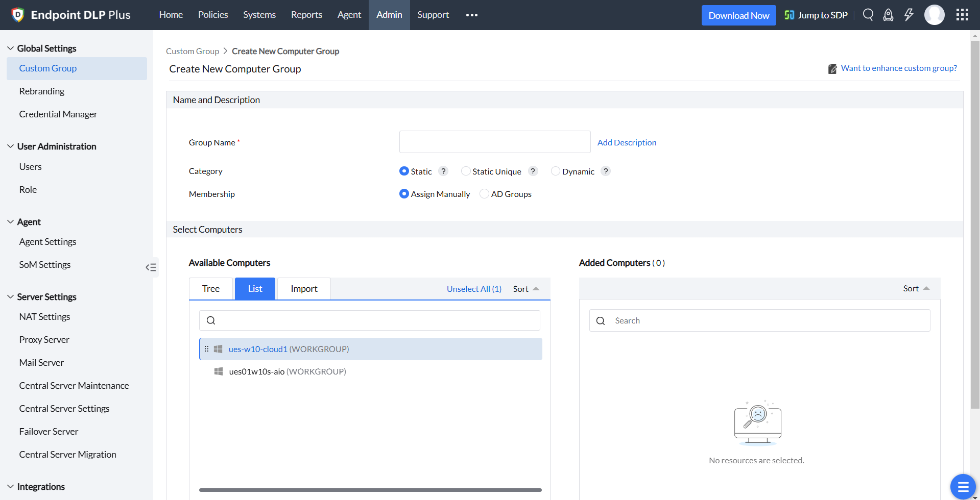Open the apps grid icon
980x500 pixels.
pyautogui.click(x=962, y=15)
